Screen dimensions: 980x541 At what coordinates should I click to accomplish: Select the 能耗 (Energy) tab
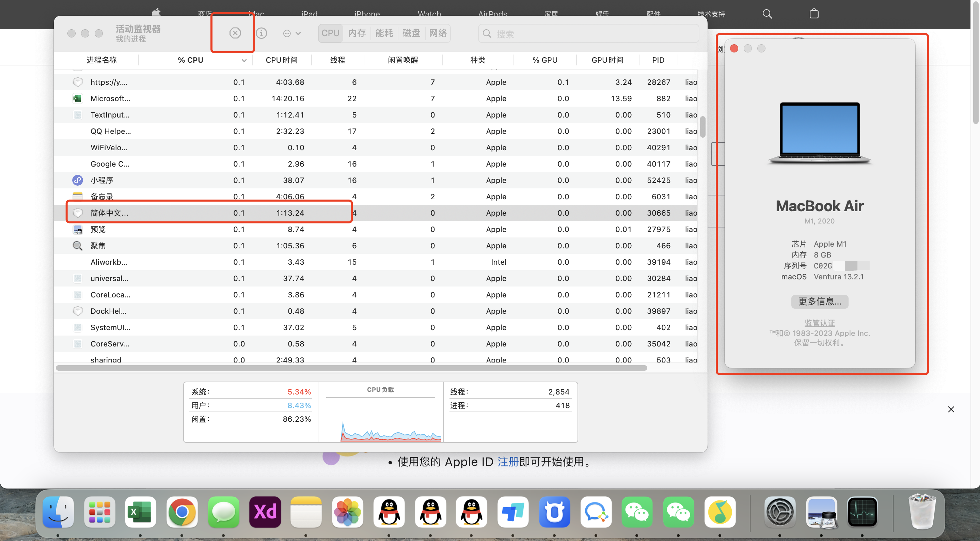click(384, 33)
